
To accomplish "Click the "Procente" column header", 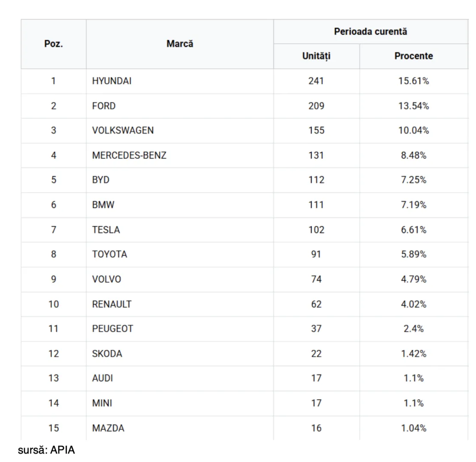I will (414, 56).
